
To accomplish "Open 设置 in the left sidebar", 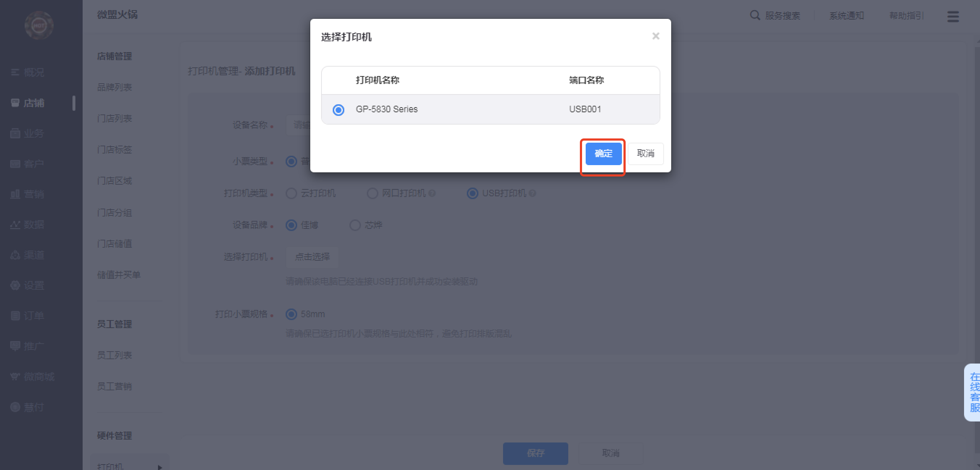I will 28,285.
